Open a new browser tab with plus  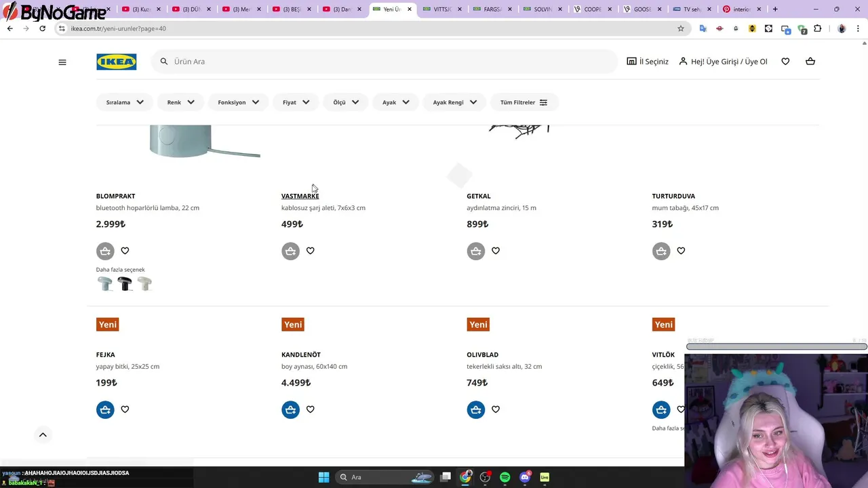point(775,9)
